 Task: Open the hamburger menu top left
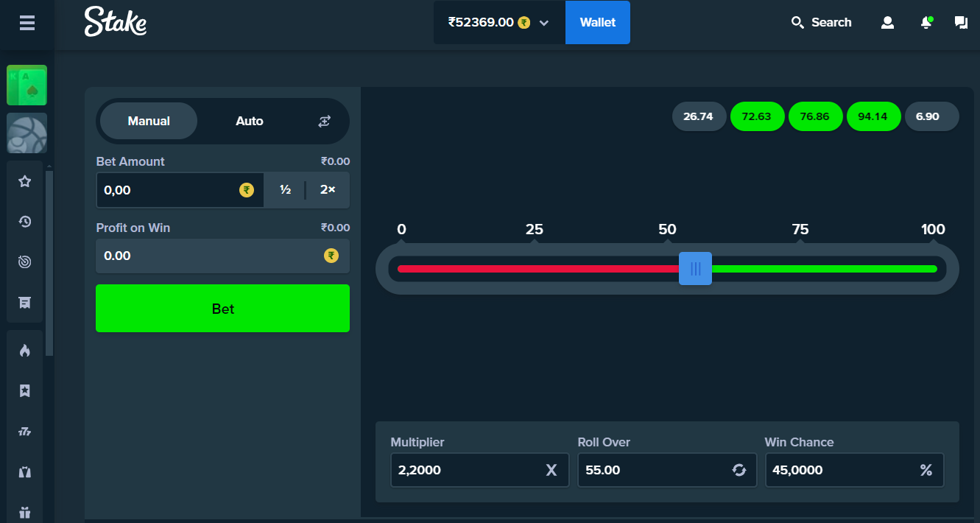pyautogui.click(x=27, y=23)
